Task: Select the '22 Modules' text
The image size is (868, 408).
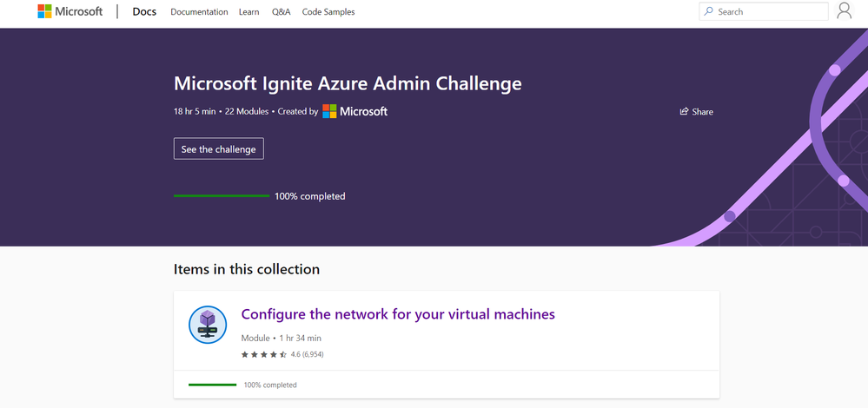Action: point(247,112)
